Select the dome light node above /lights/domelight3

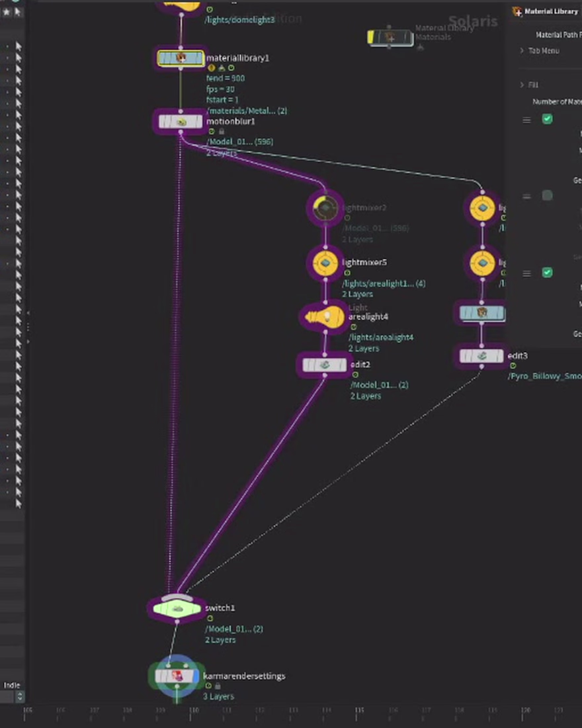click(x=181, y=5)
